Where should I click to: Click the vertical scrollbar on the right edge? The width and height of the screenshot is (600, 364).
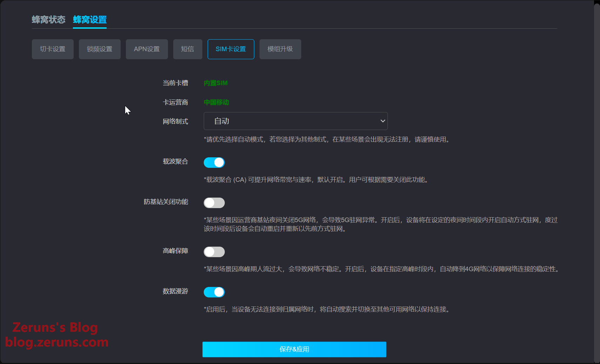(596, 175)
